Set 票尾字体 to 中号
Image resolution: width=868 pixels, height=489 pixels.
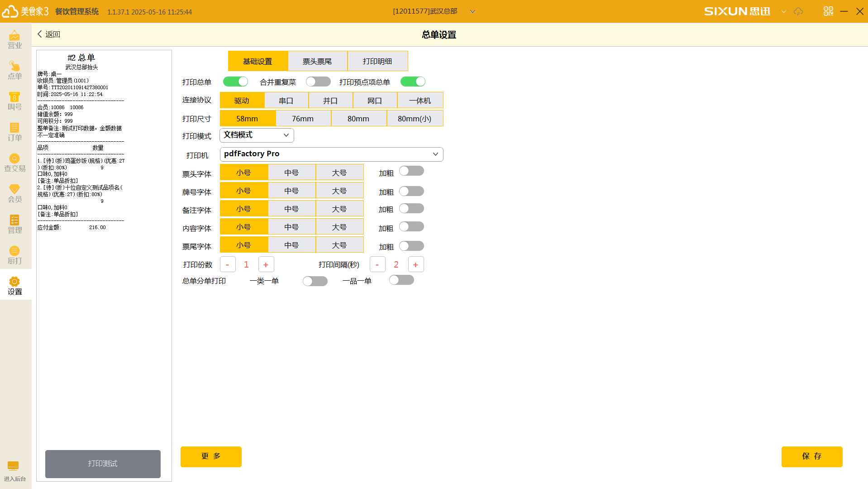(292, 245)
